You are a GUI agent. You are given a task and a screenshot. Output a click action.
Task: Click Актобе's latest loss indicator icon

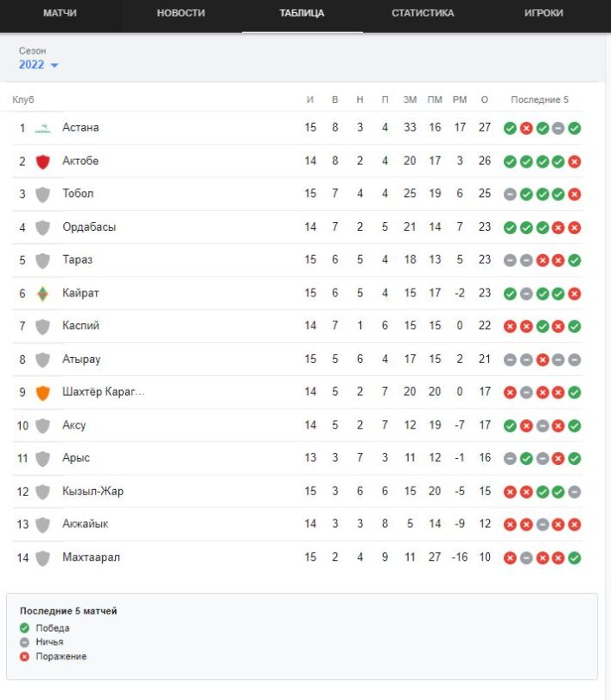[x=575, y=162]
